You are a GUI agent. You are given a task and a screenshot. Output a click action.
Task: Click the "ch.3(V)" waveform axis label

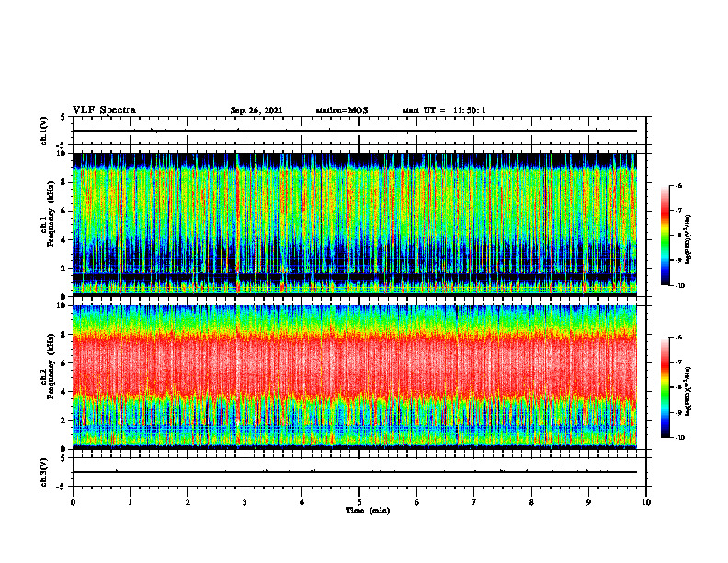click(44, 472)
